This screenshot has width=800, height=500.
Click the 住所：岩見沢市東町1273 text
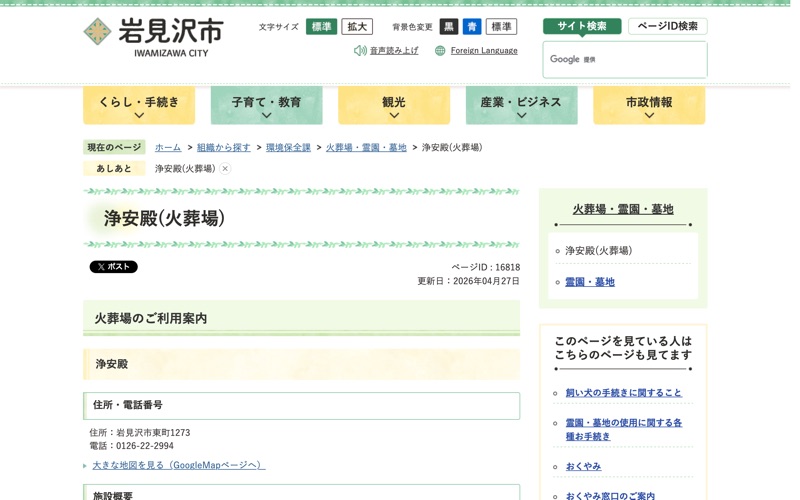pos(139,433)
